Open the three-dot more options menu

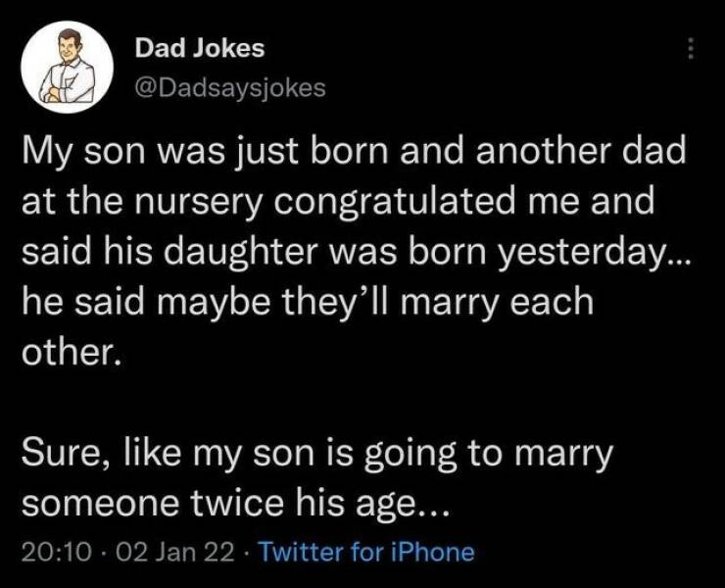(690, 49)
